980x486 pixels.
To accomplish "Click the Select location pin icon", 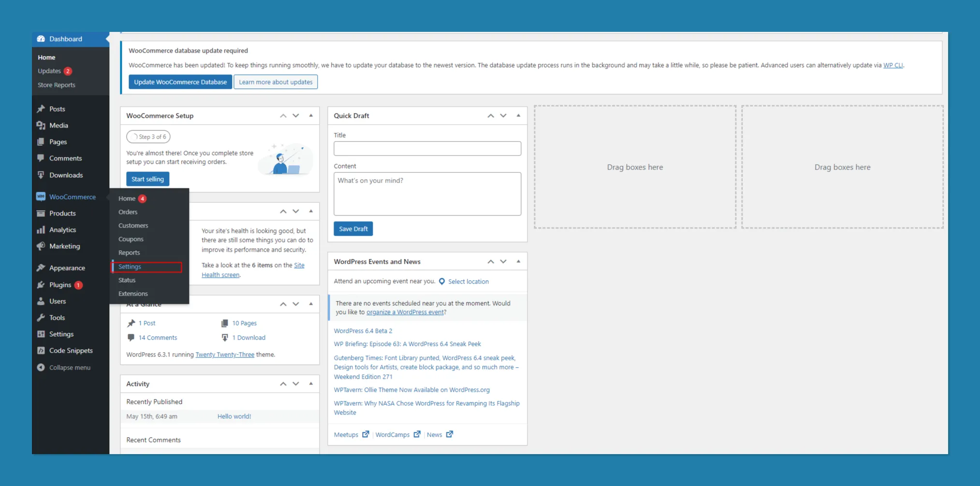I will coord(442,281).
